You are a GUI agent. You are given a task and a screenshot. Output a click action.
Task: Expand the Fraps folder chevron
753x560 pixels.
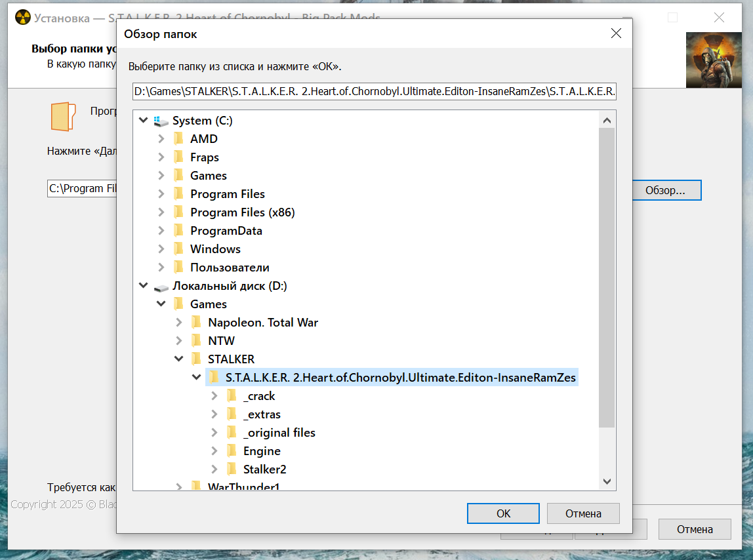tap(161, 157)
